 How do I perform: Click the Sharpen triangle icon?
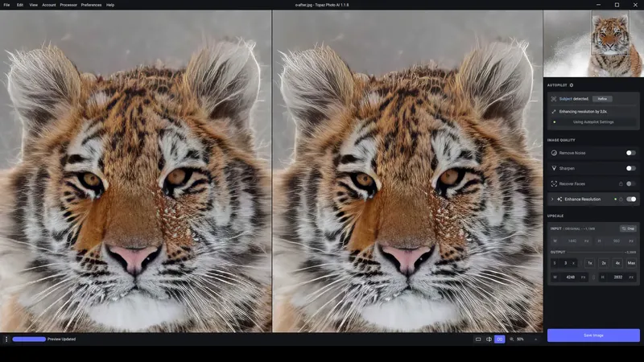[554, 168]
